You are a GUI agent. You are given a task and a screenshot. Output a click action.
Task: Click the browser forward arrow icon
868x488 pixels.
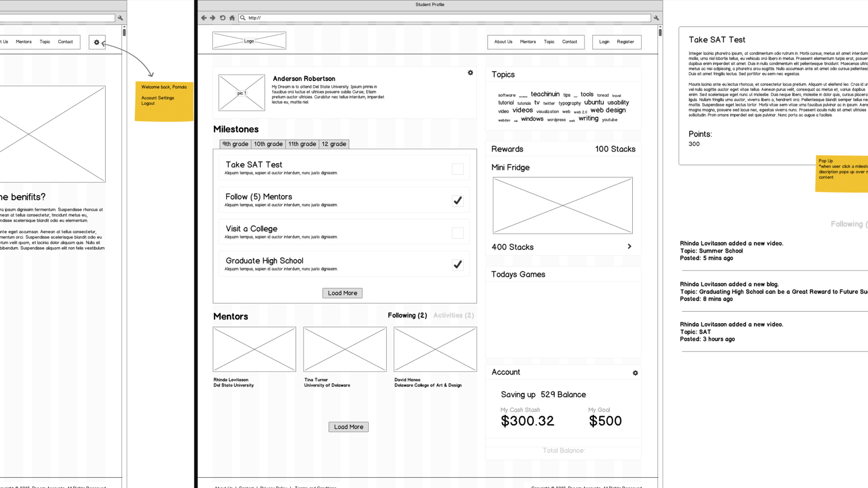[213, 18]
